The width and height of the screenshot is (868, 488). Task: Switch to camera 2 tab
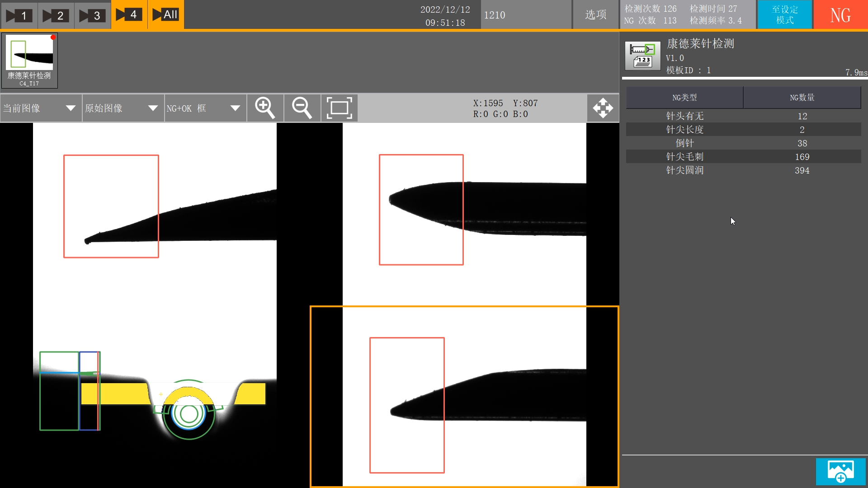click(x=55, y=15)
